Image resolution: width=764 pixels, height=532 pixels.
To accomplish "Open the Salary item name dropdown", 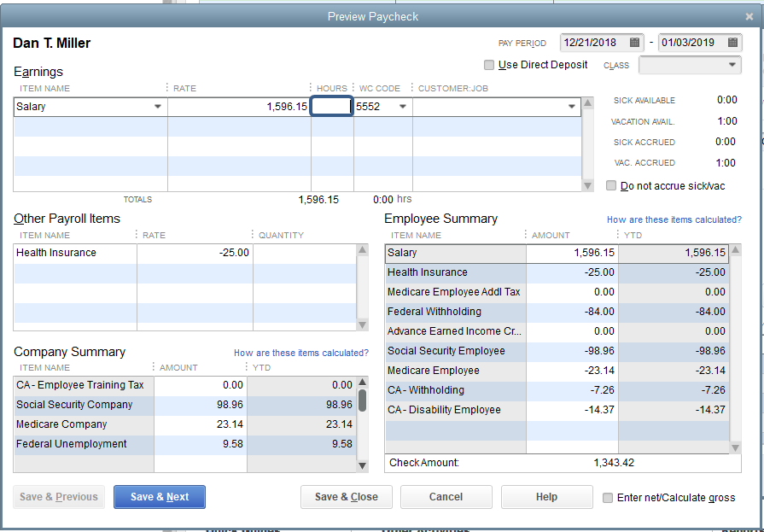I will pos(159,107).
